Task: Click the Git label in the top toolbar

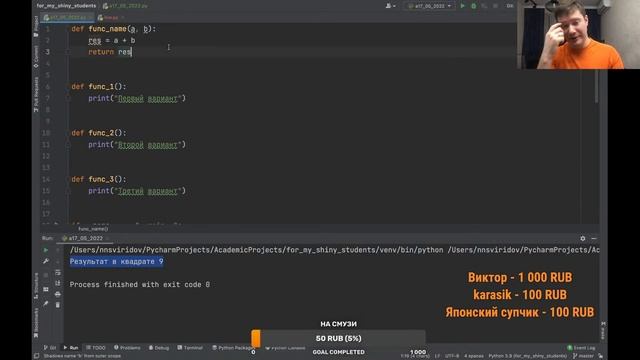Action: pyautogui.click(x=510, y=6)
